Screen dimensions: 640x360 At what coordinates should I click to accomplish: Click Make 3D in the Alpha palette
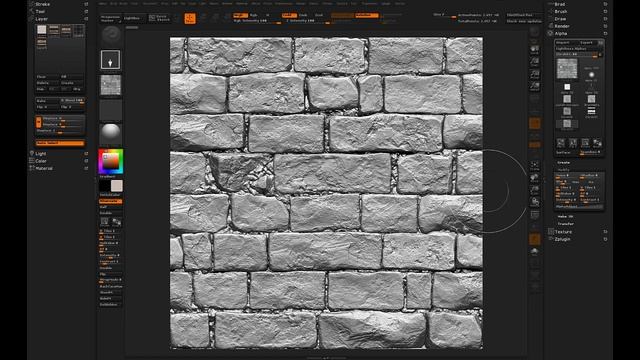[565, 216]
